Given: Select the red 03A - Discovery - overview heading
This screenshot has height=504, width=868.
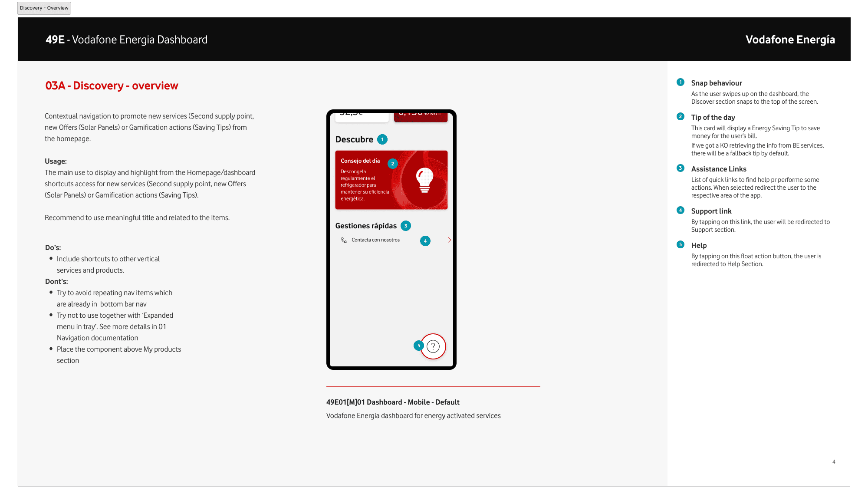Looking at the screenshot, I should tap(112, 86).
